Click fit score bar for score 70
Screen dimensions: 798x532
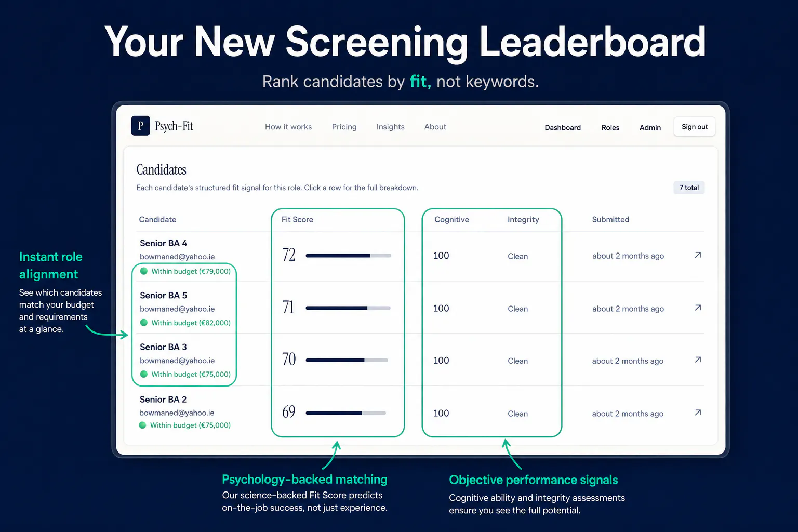(x=347, y=360)
